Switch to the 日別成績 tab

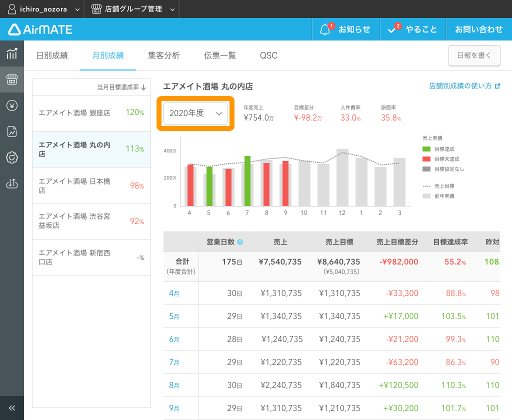pyautogui.click(x=52, y=55)
